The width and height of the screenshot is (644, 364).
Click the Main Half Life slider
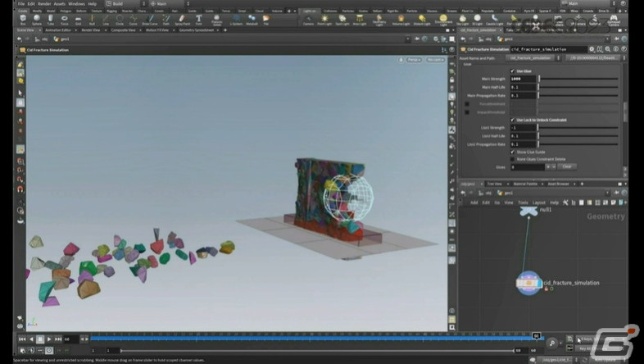[x=578, y=87]
